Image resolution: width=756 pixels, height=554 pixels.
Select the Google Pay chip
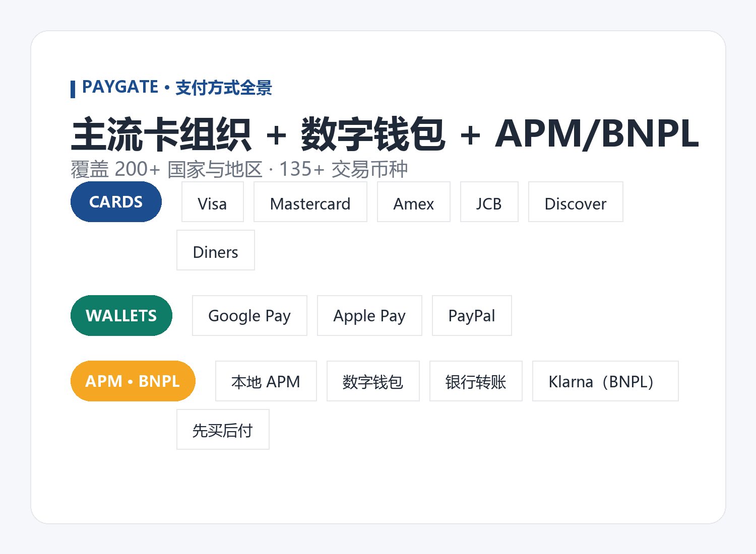click(x=249, y=316)
